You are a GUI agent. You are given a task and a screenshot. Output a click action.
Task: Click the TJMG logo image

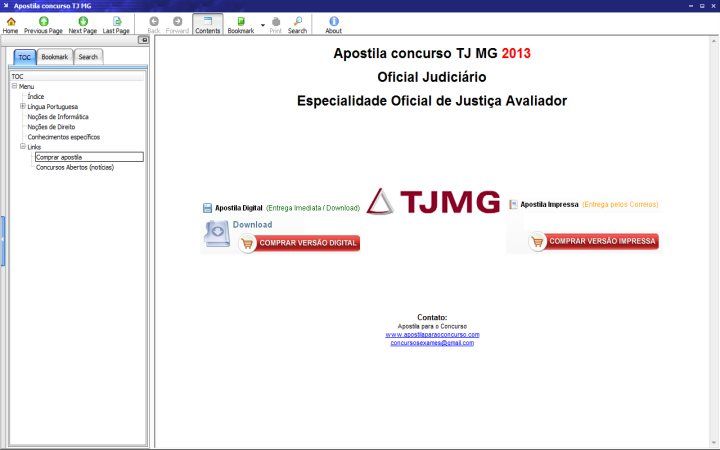click(x=433, y=201)
